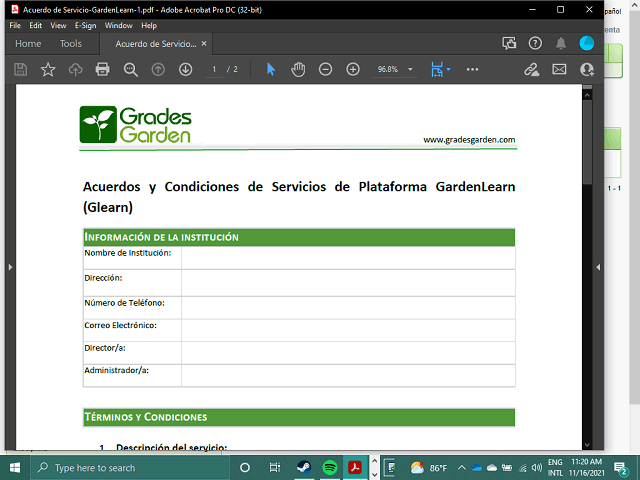Expand the left navigation pane

[10, 267]
